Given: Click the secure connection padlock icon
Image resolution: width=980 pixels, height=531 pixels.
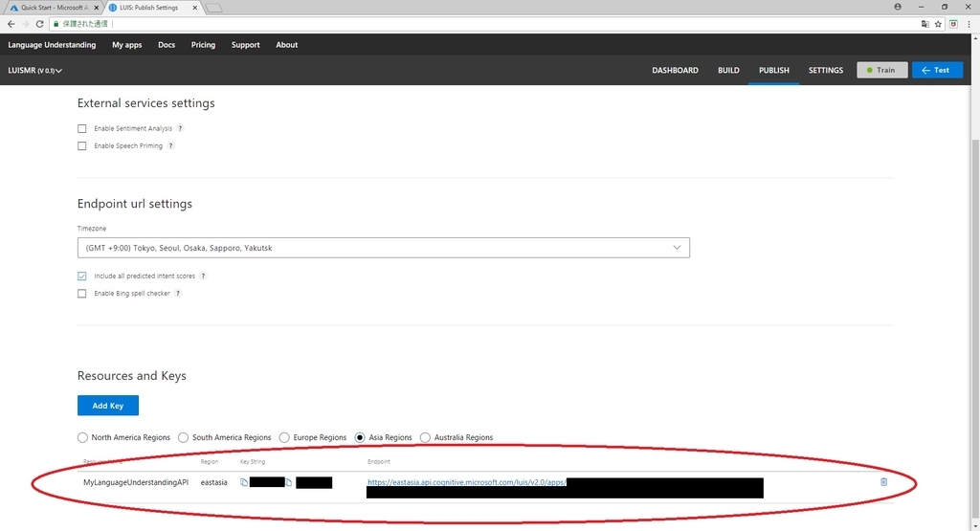Looking at the screenshot, I should point(56,24).
